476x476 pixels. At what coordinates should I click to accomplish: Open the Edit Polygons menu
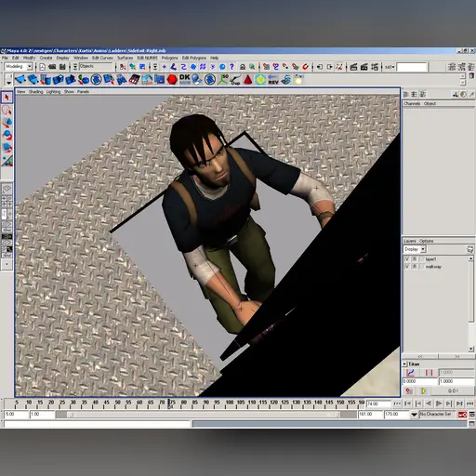pos(194,58)
